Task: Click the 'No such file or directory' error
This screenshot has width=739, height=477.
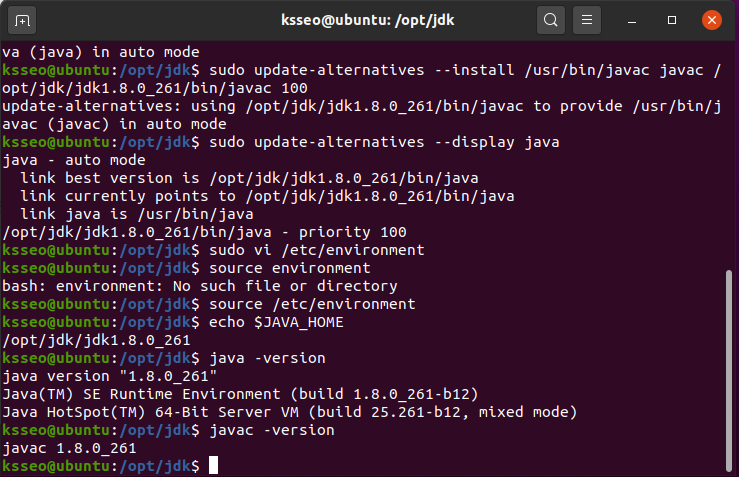Action: [200, 286]
